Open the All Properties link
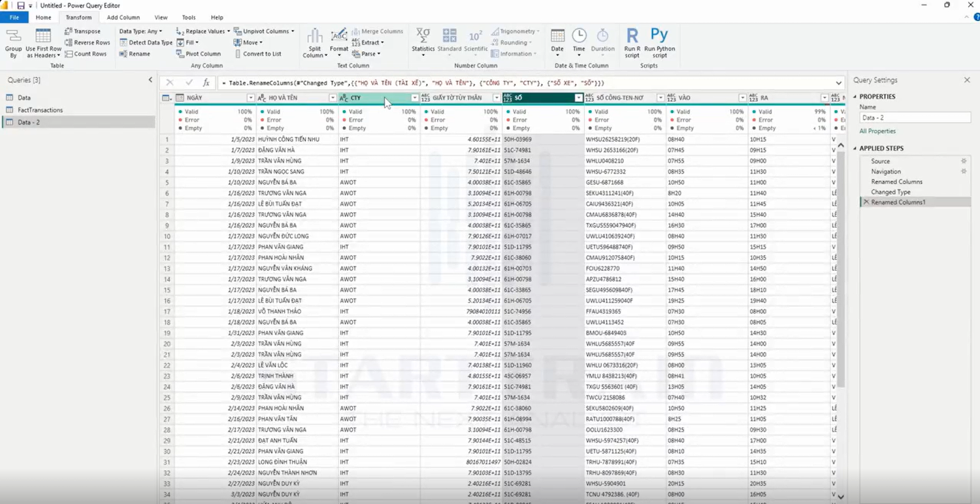980x504 pixels. click(x=877, y=131)
